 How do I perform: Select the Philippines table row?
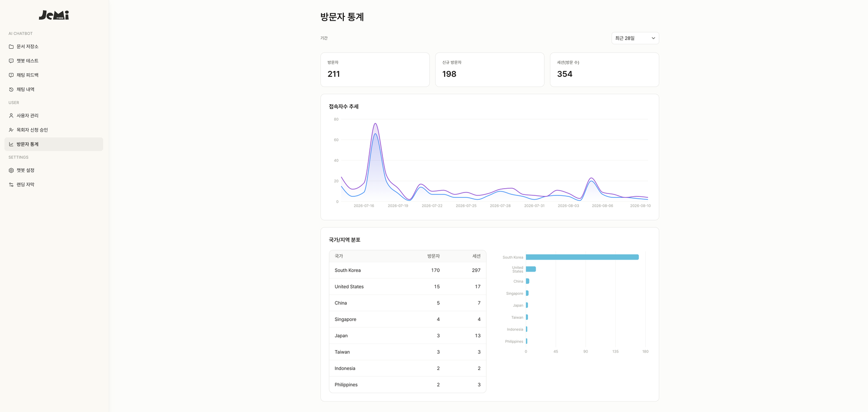pos(407,385)
